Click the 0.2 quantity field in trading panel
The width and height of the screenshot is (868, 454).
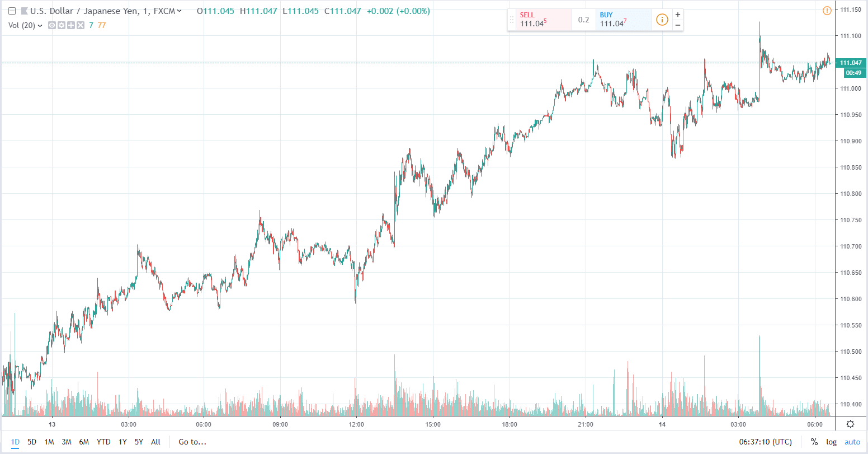(584, 20)
